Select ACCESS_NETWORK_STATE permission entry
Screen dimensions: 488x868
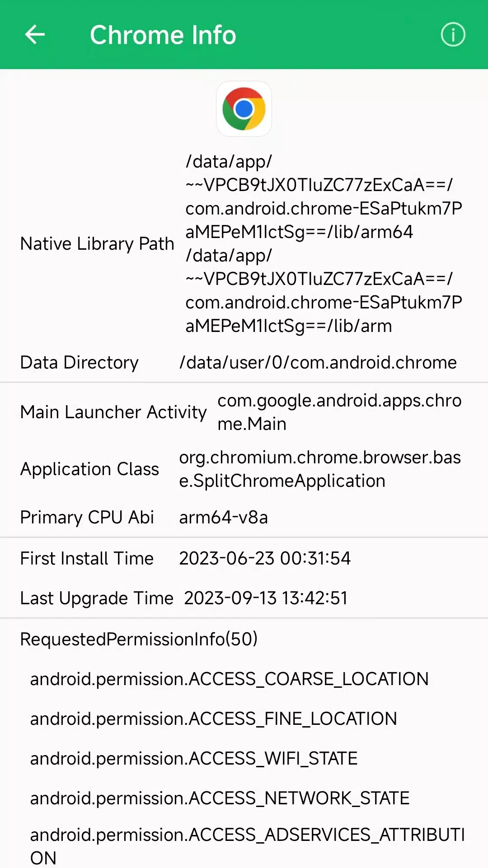click(220, 798)
